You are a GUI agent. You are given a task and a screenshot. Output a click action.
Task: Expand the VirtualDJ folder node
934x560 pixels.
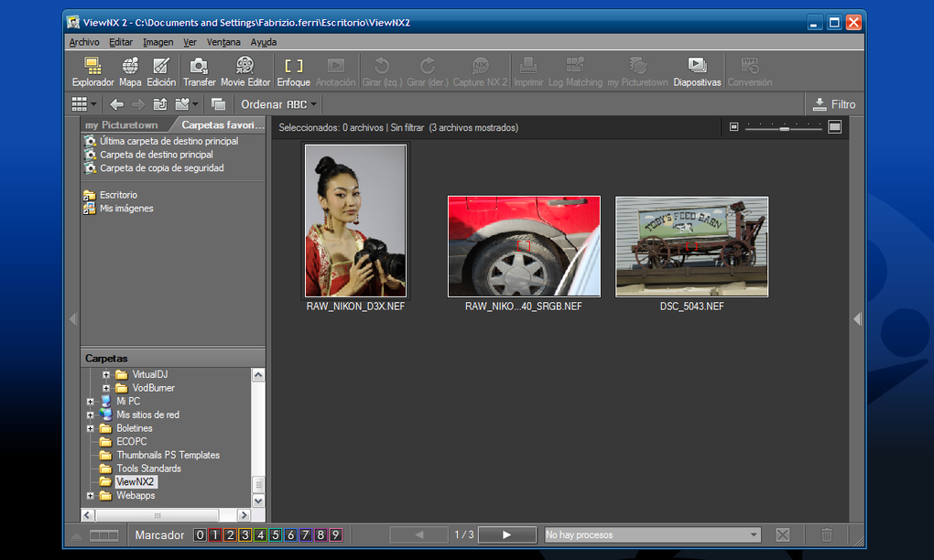click(x=106, y=375)
